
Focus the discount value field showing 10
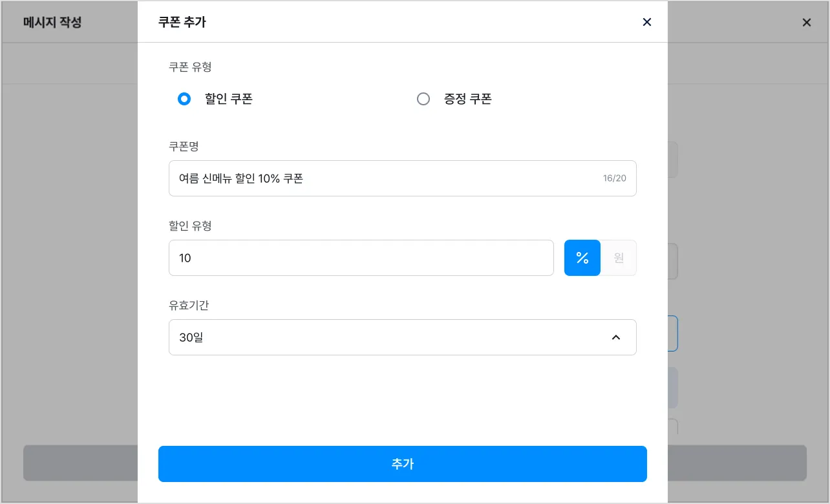[361, 258]
